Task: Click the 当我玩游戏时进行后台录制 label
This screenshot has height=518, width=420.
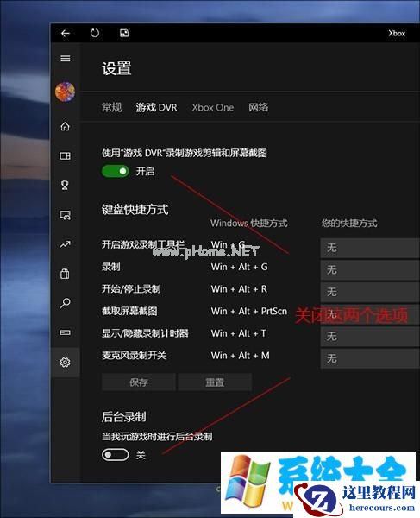Action: pos(157,436)
